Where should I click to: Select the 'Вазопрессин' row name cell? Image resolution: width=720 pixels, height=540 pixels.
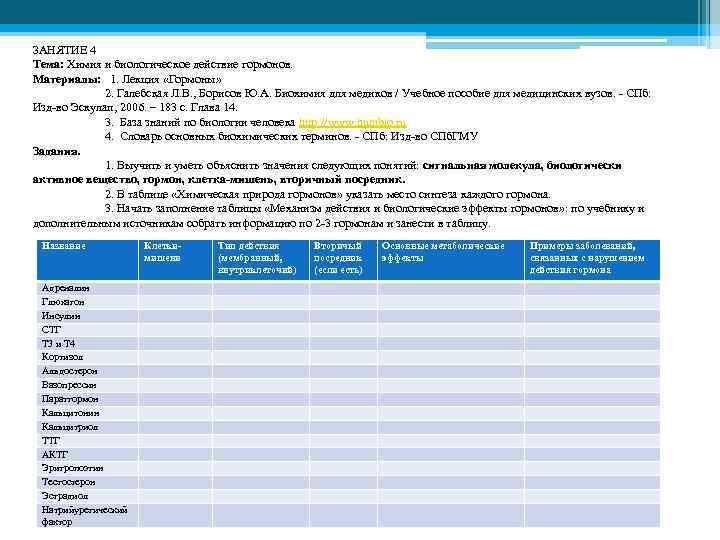(x=87, y=385)
